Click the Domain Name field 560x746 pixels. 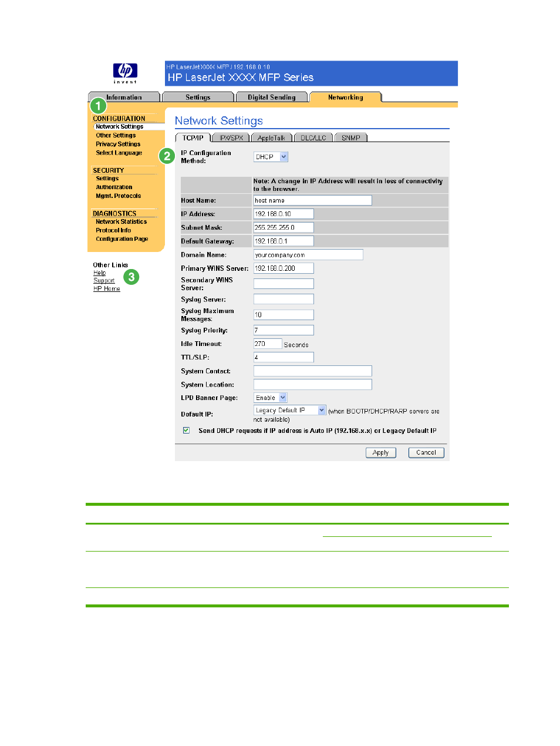(308, 255)
